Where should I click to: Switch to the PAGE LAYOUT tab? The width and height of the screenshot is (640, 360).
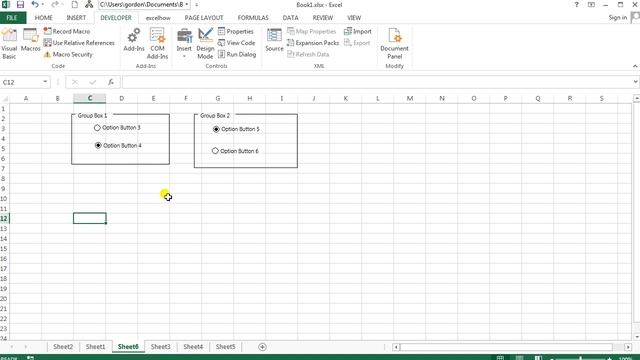[x=204, y=18]
